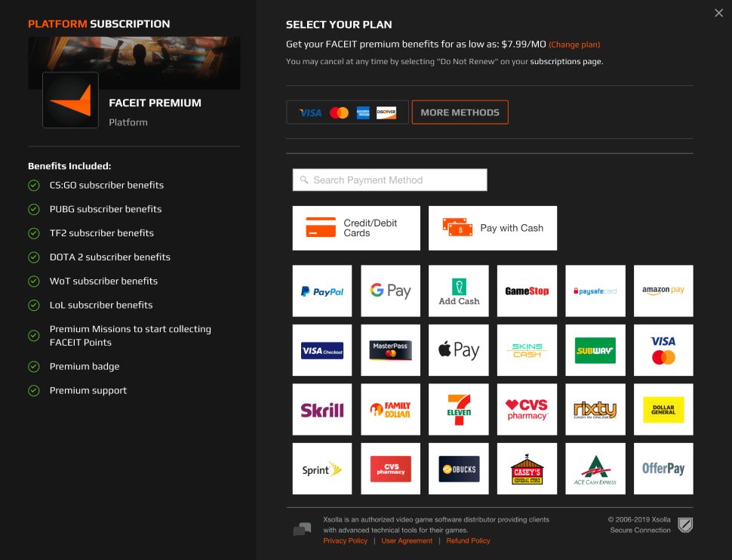Choose the Pay with Cash category
This screenshot has width=732, height=560.
[492, 227]
